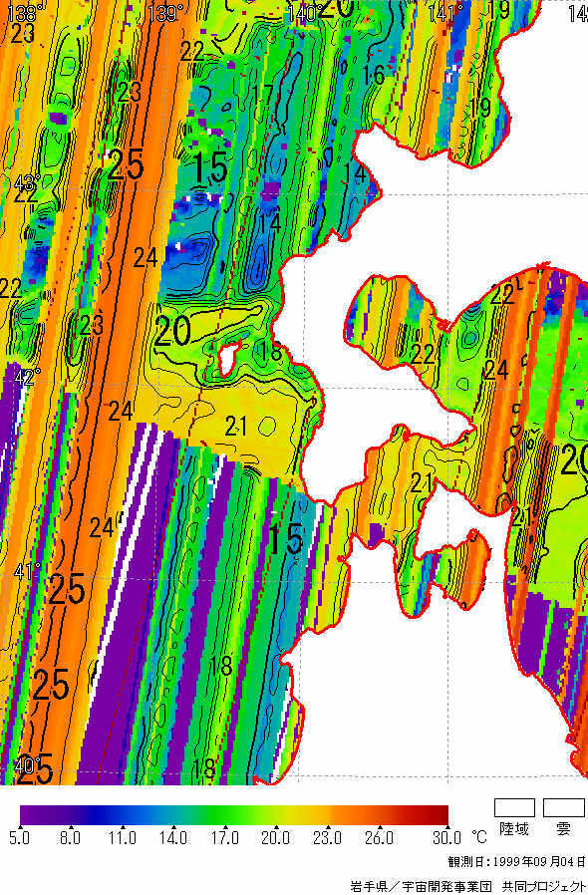Click the 23.0 color scale label

point(327,838)
